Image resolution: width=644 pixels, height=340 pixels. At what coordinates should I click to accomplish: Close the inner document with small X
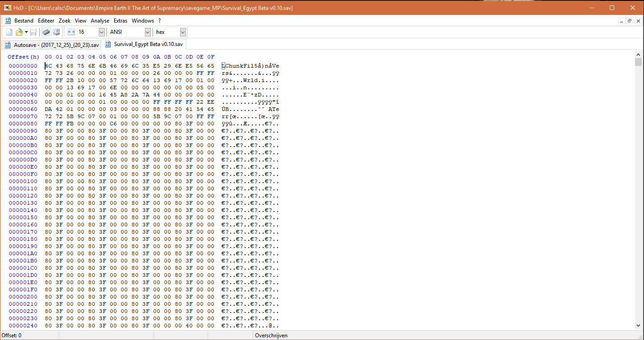pyautogui.click(x=638, y=21)
